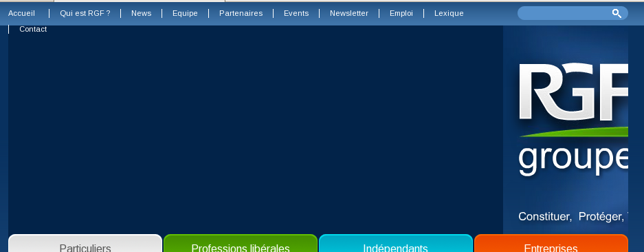Select Partenaires in the navigation bar

click(x=241, y=13)
